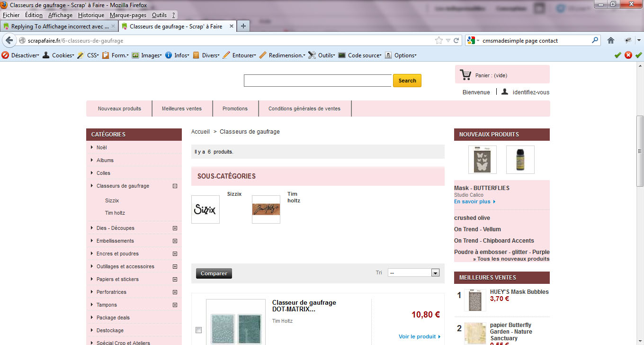Screen dimensions: 644x345
Task: Open HUEY'S Mask Bubbles best seller
Action: click(519, 292)
